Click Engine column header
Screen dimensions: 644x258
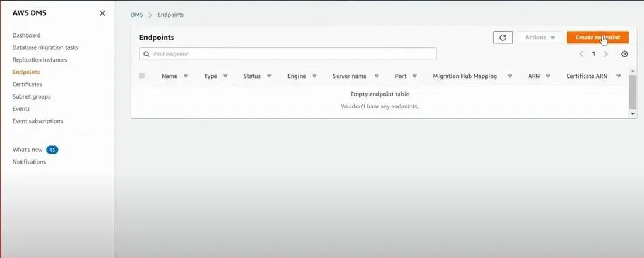click(x=297, y=76)
